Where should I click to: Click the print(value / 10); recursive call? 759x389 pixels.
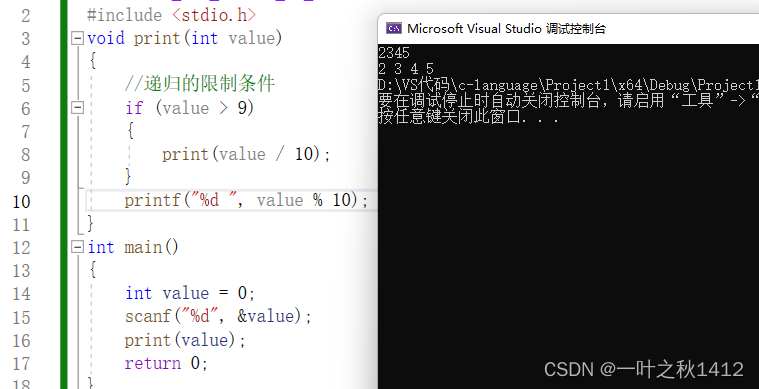(246, 154)
